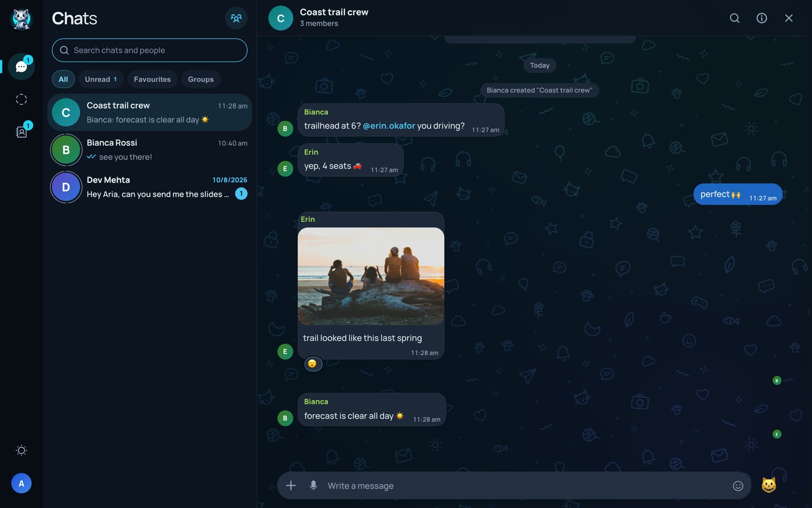The image size is (812, 508).
Task: Open the emoji picker smiley icon
Action: [738, 486]
